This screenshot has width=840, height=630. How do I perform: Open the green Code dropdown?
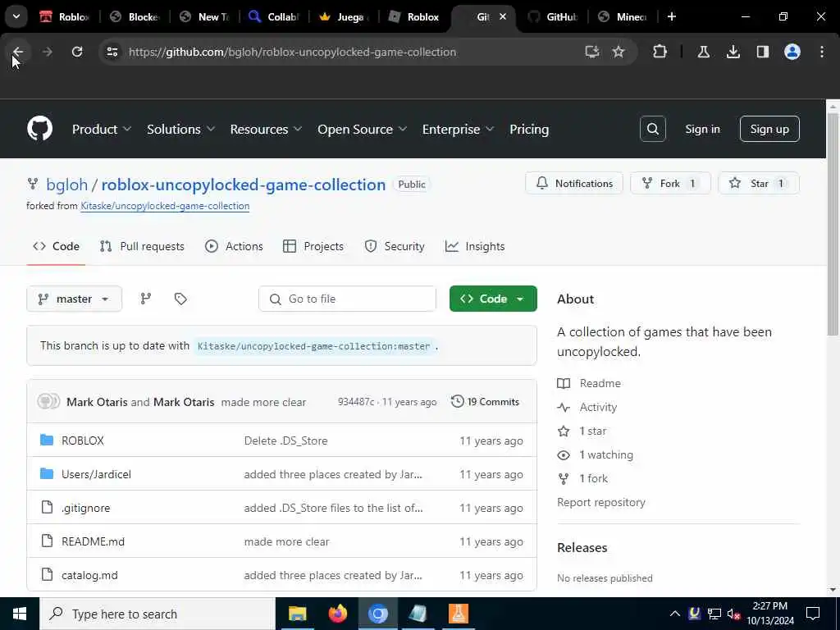tap(493, 299)
